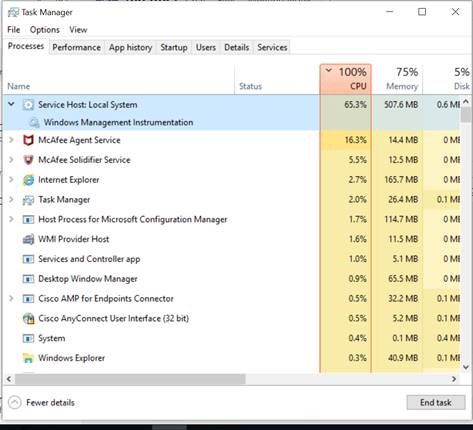Click the Task Manager process row icon
This screenshot has width=473, height=430.
(x=28, y=200)
